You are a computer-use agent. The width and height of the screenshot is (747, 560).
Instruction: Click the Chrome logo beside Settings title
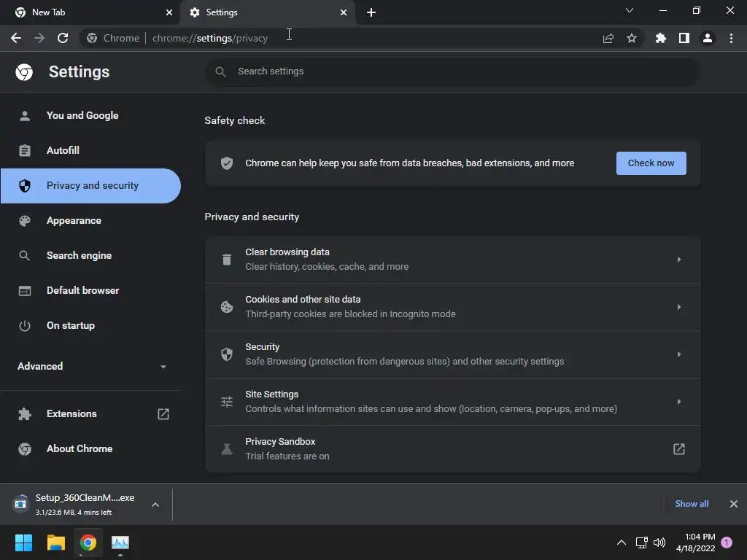24,72
